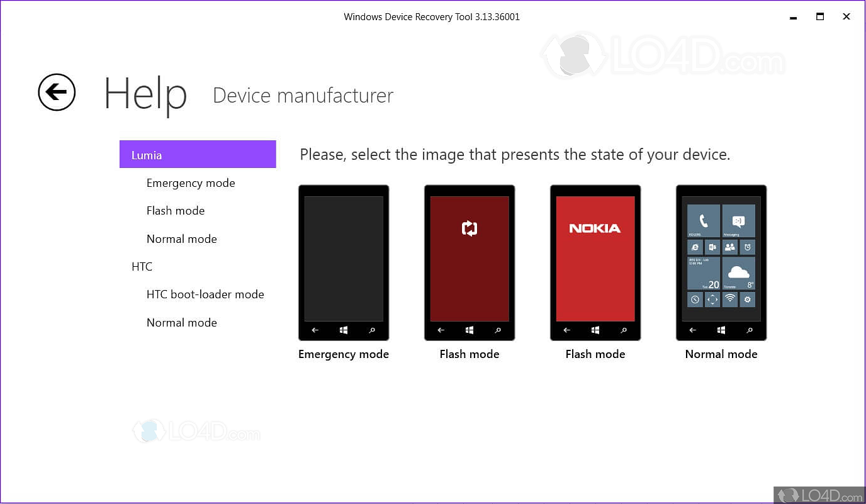Pick the black-screen Emergency mode phone image
The image size is (866, 504).
click(x=344, y=262)
